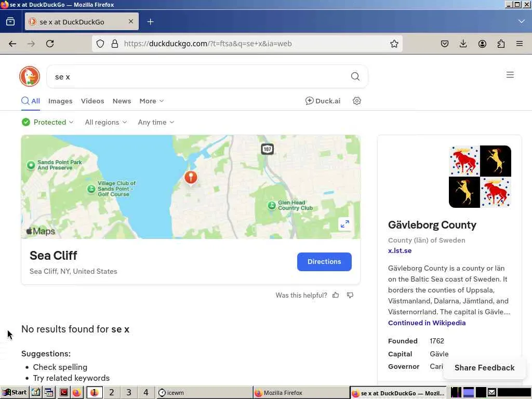Viewport: 532px width, 399px height.
Task: Open Duck.ai chat
Action: tap(323, 101)
